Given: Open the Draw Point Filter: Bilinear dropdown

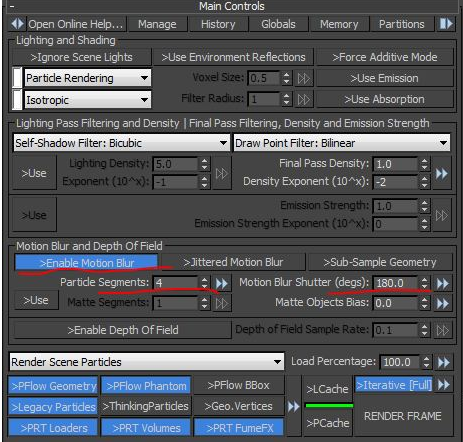Looking at the screenshot, I should (342, 143).
